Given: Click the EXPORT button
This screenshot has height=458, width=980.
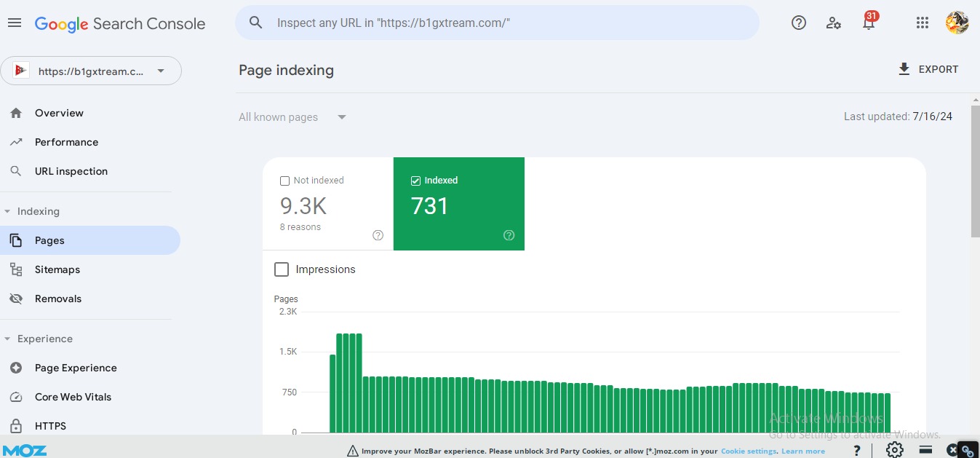Looking at the screenshot, I should coord(928,69).
